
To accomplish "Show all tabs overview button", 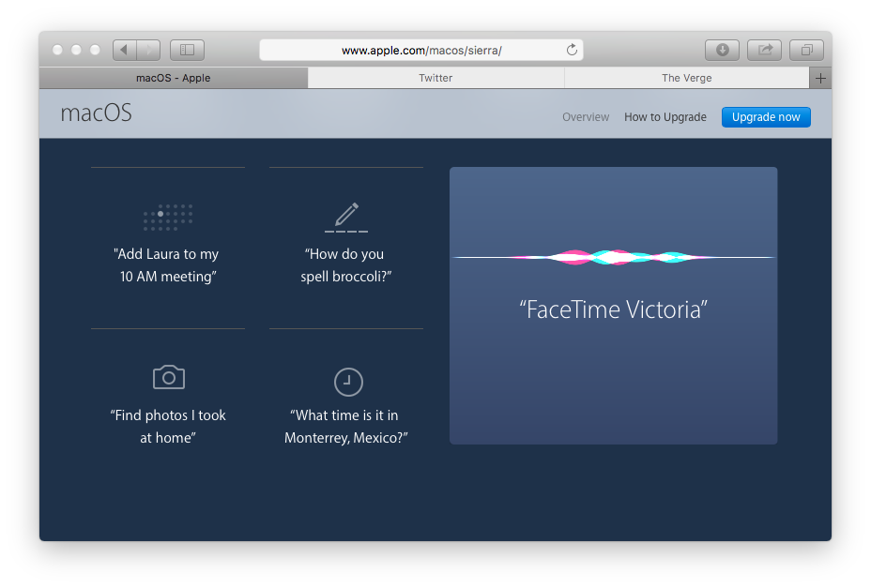I will coord(807,50).
